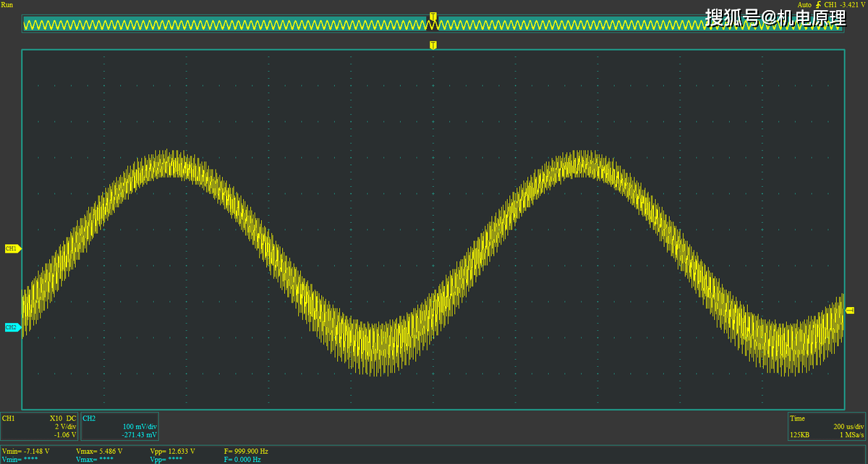Open the CH1 channel settings panel
This screenshot has height=464, width=868.
click(39, 426)
